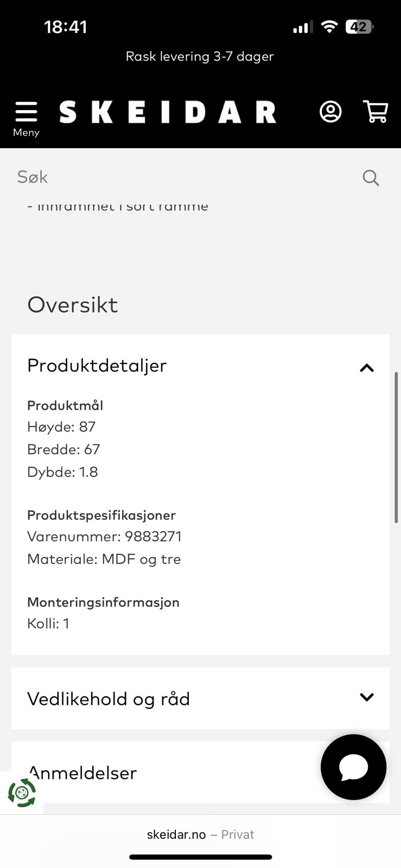Tap the cellular signal strength icon
This screenshot has width=401, height=868.
[x=303, y=27]
